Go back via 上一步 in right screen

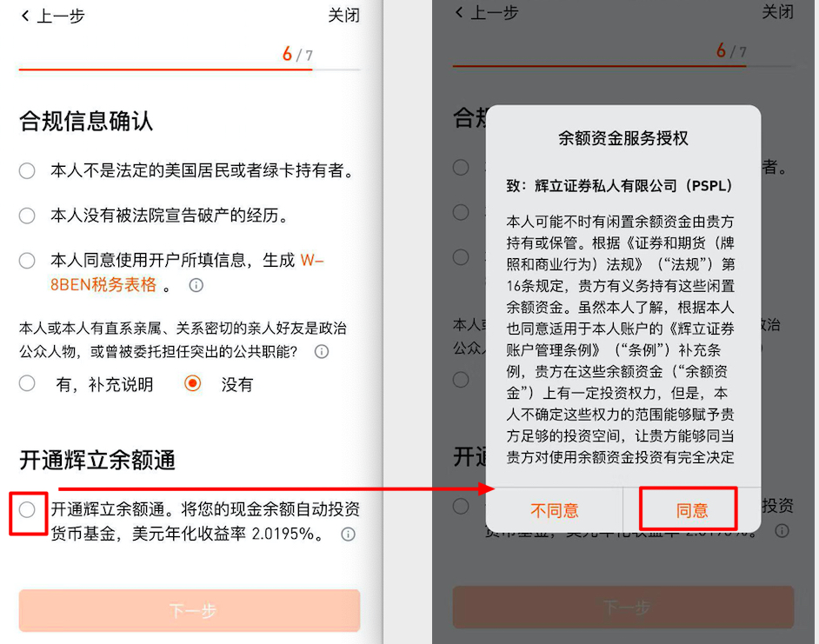[487, 12]
